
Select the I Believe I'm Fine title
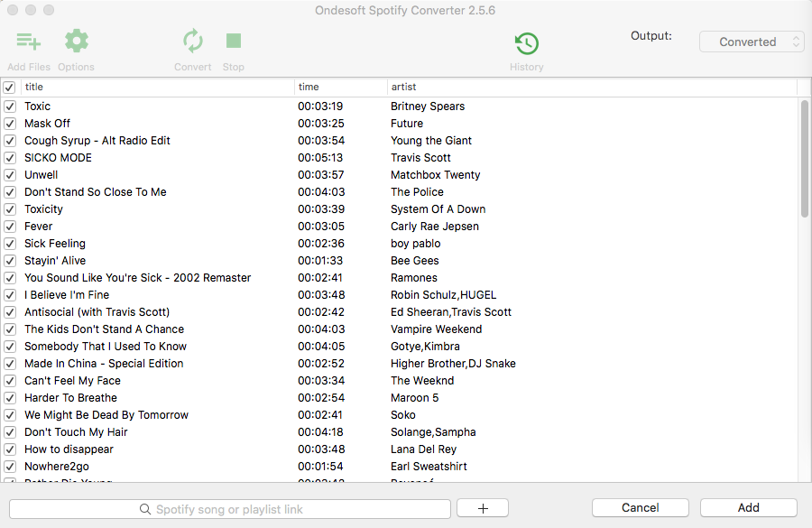tap(67, 295)
